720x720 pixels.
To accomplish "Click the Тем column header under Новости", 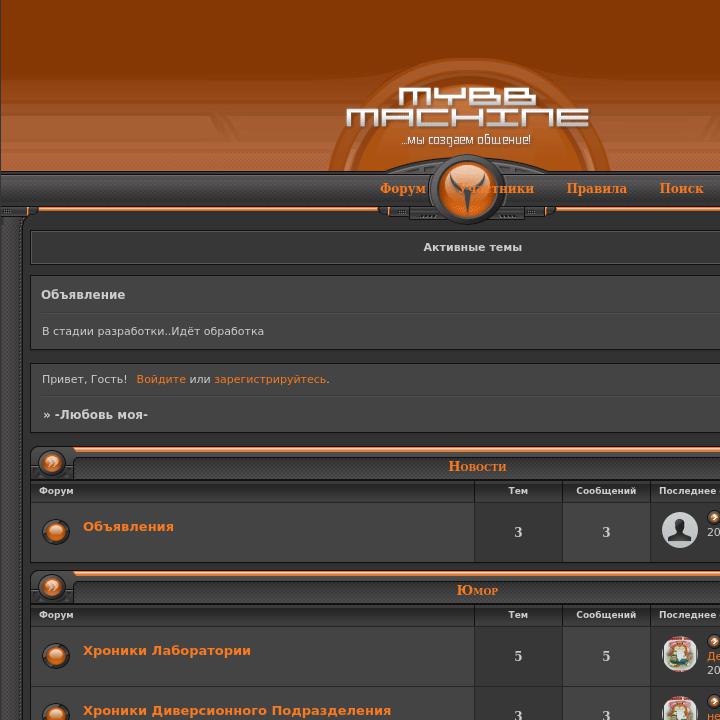I will [518, 491].
